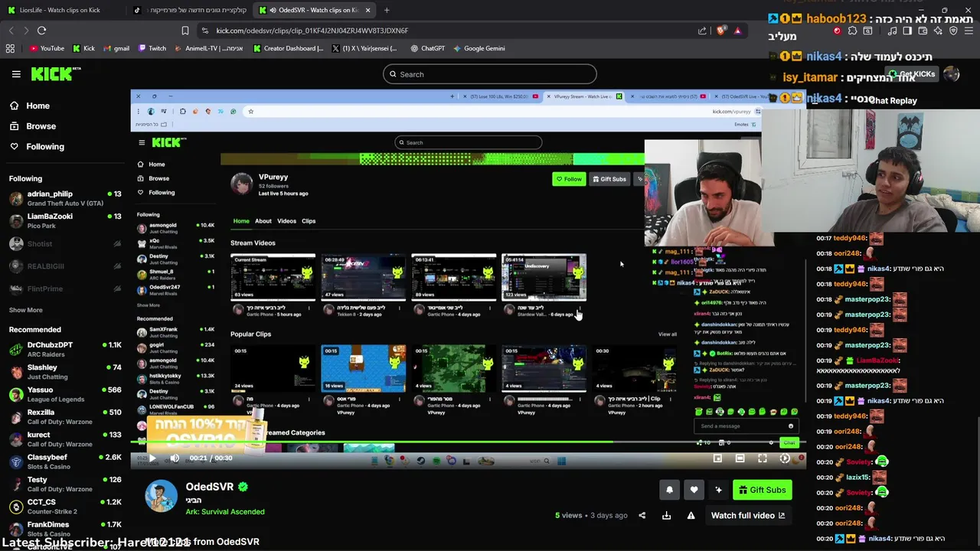The image size is (980, 551).
Task: Open OdedSVR's profile avatar below the clip
Action: coord(162,496)
